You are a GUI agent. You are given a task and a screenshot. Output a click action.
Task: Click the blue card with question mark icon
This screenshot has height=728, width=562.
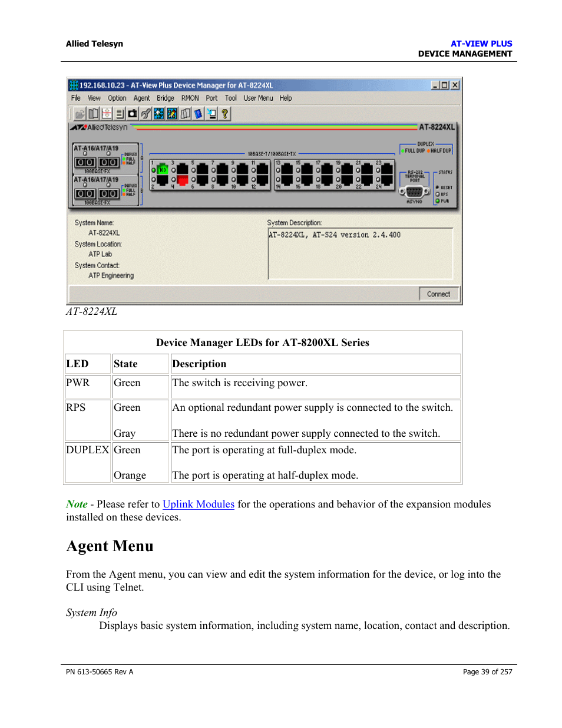tap(199, 114)
